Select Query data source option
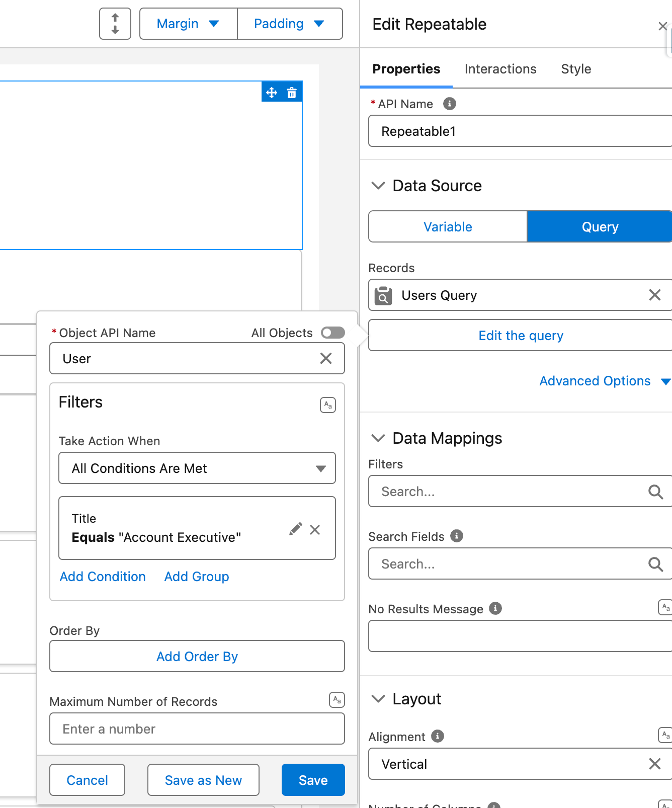The image size is (672, 808). [x=600, y=226]
